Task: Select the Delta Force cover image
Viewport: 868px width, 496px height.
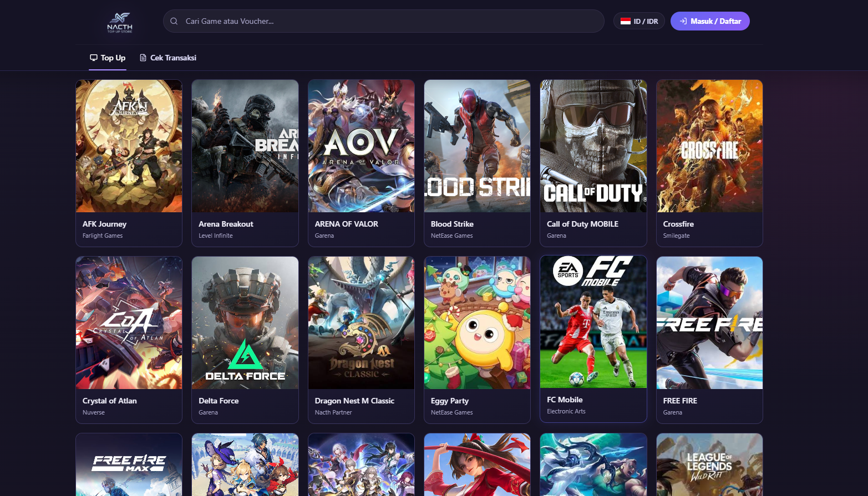Action: pos(245,323)
